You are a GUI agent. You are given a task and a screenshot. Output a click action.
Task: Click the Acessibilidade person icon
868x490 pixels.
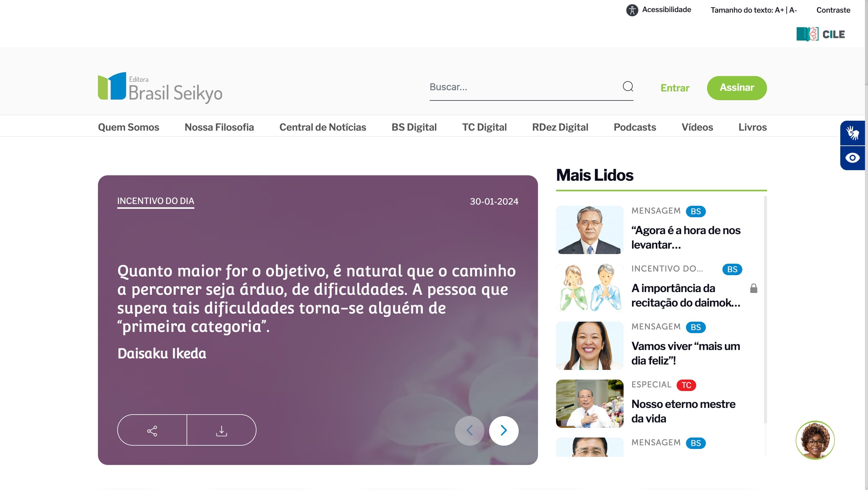pos(632,10)
